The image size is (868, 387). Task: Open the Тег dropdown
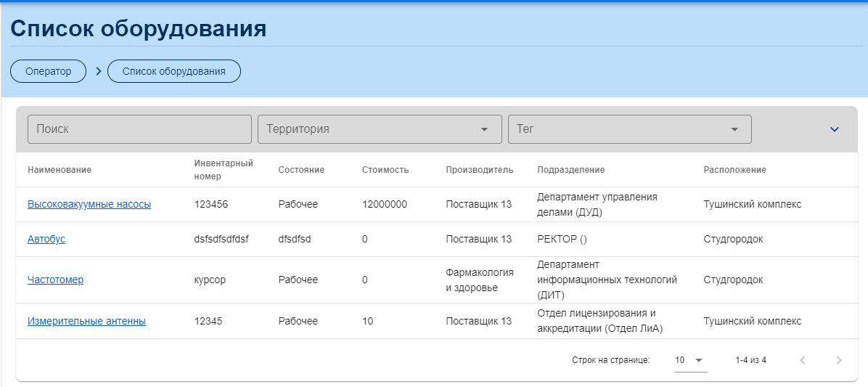click(629, 129)
